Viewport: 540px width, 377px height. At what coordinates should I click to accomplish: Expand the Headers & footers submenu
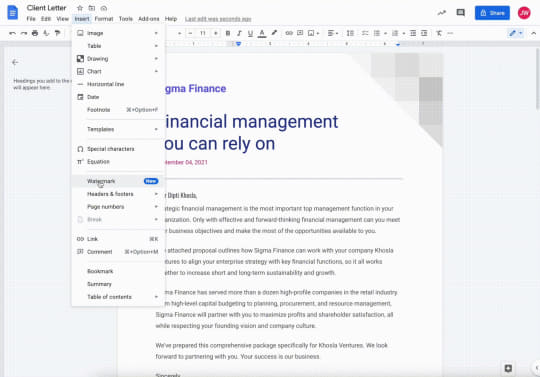coord(118,194)
